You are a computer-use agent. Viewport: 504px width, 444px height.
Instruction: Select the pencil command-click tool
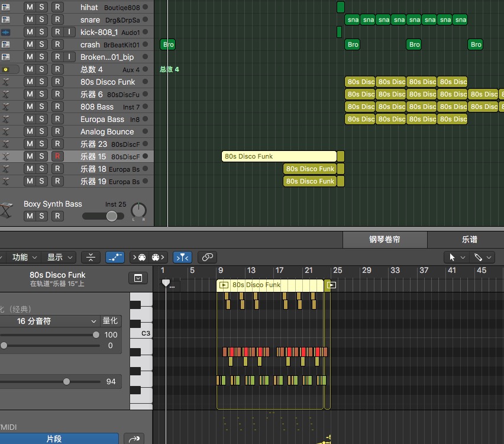[x=478, y=257]
